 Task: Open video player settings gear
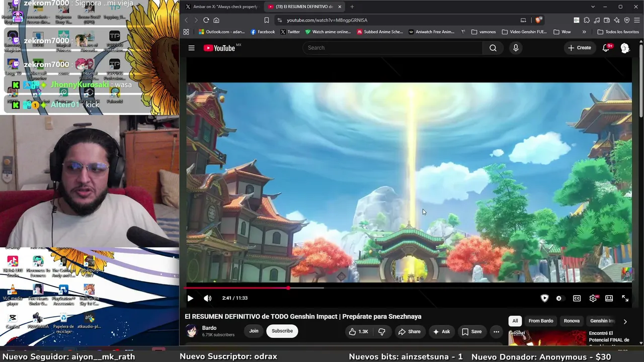tap(593, 298)
